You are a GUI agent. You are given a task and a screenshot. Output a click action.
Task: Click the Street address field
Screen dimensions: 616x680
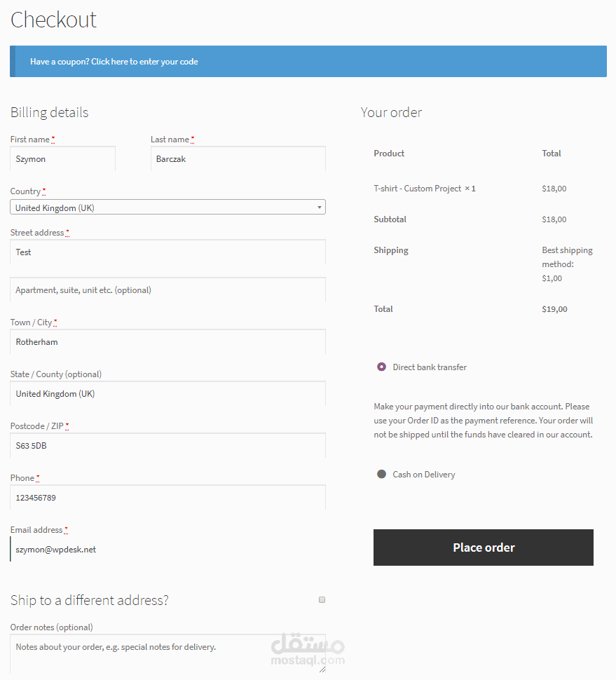coord(167,252)
